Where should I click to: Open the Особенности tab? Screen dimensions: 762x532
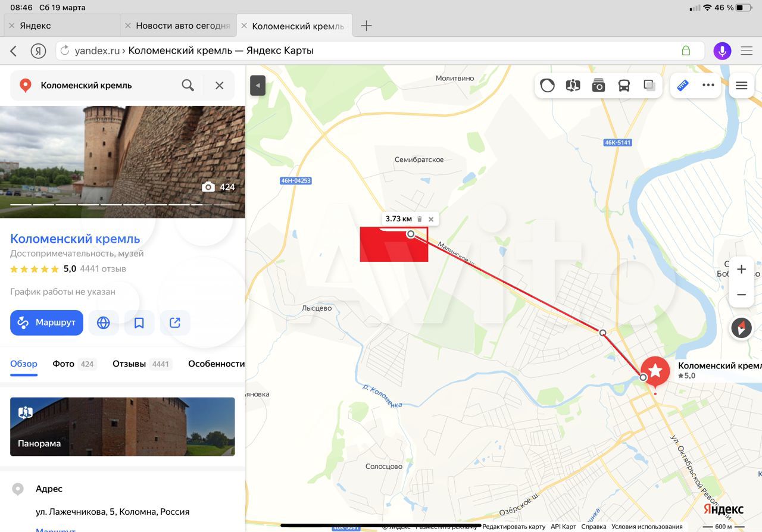point(216,364)
